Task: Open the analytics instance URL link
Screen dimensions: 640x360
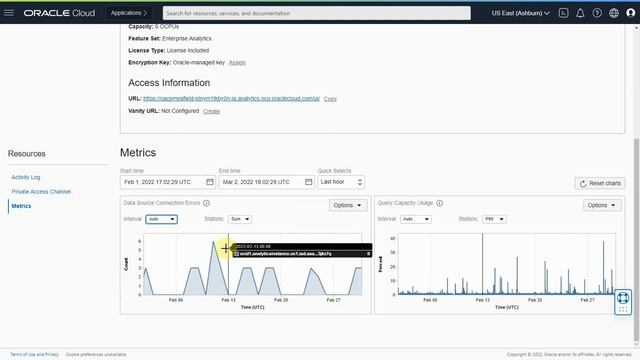Action: [x=231, y=99]
